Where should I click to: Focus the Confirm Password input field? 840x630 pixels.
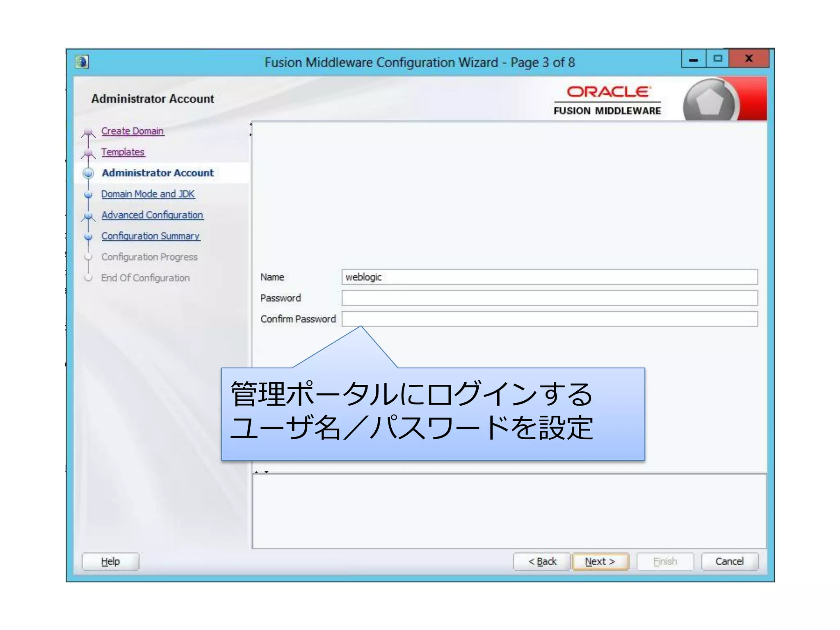pos(550,319)
